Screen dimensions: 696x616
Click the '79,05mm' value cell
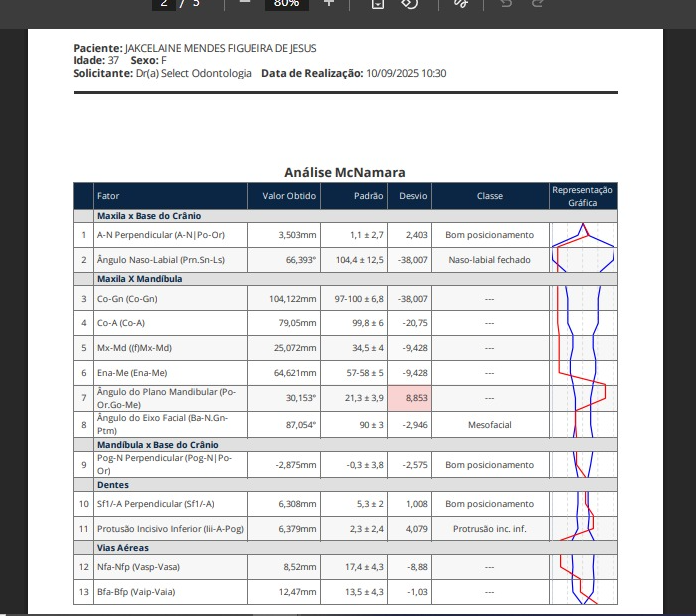pyautogui.click(x=284, y=323)
